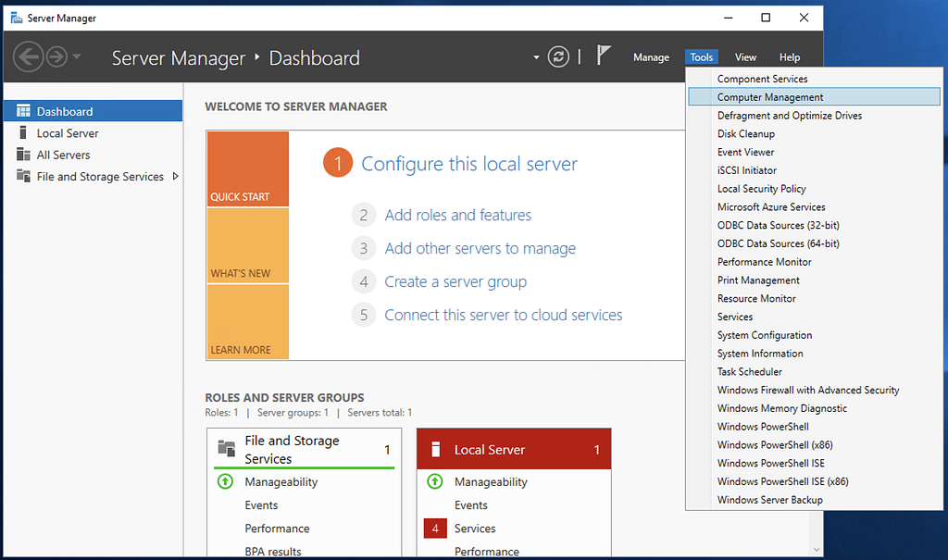Click Connect this server to cloud services
Image resolution: width=948 pixels, height=560 pixels.
click(503, 315)
